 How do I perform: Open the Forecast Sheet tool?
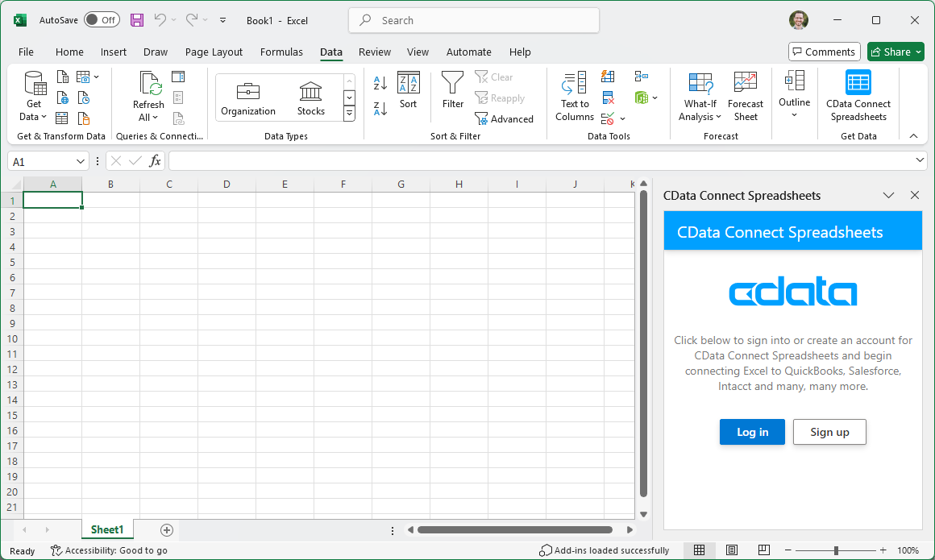(745, 96)
